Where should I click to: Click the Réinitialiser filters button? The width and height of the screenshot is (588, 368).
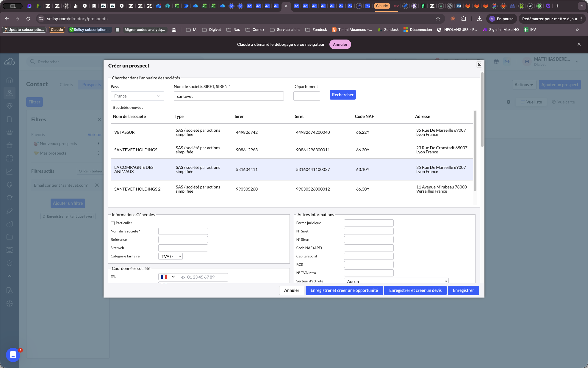90,171
